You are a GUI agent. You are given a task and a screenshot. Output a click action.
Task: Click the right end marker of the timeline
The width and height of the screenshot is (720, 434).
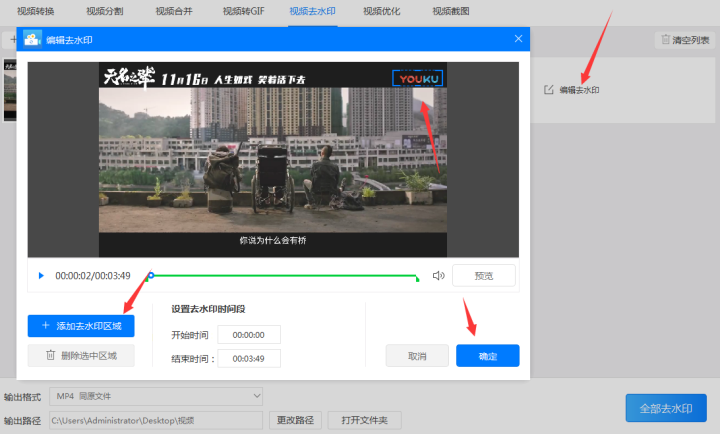417,278
